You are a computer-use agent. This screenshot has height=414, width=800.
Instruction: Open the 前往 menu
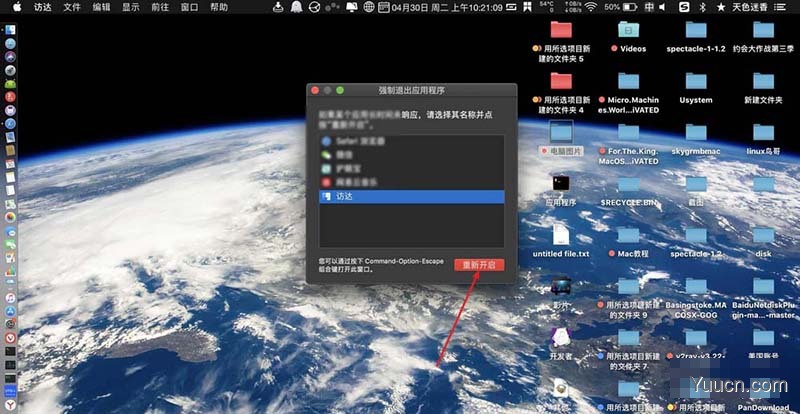point(160,8)
